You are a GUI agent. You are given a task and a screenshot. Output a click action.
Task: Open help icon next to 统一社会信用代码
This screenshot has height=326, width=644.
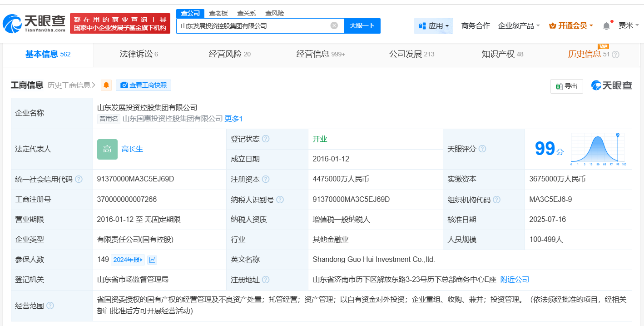tap(79, 179)
